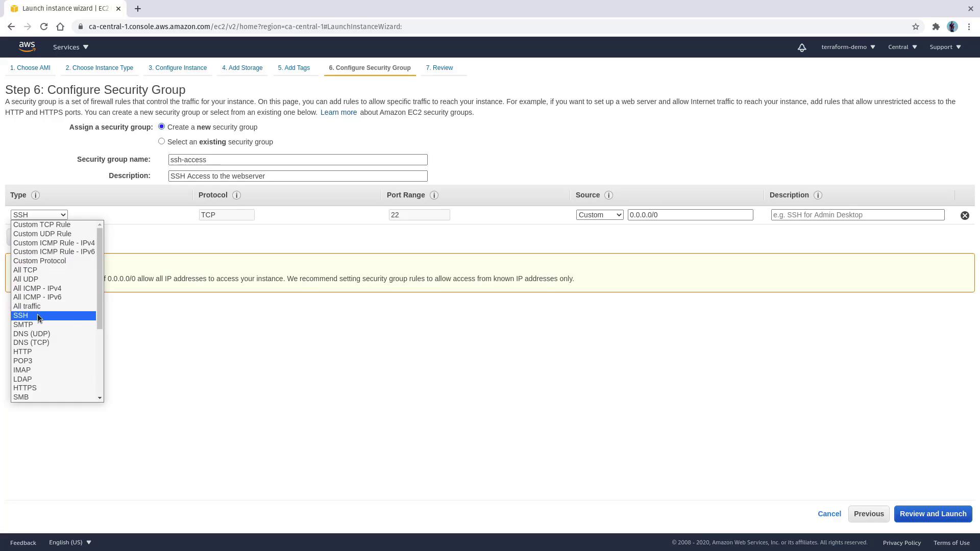Reload the page with refresh icon
This screenshot has height=551, width=980.
(44, 27)
